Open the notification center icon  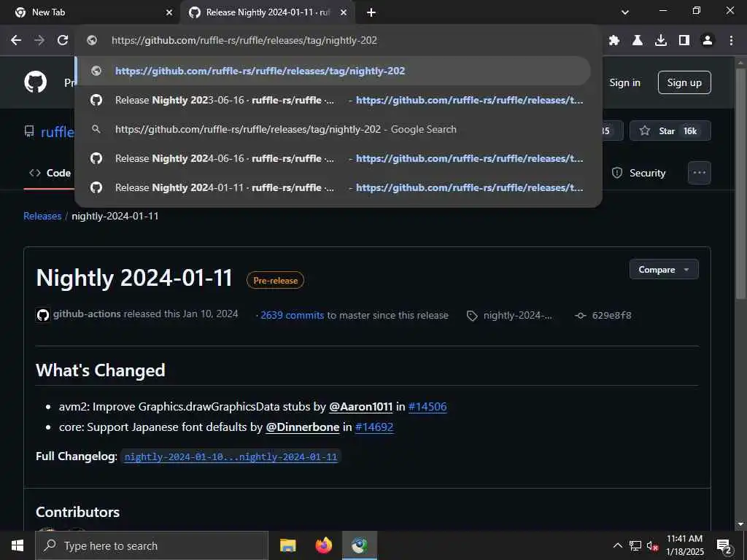pyautogui.click(x=724, y=545)
